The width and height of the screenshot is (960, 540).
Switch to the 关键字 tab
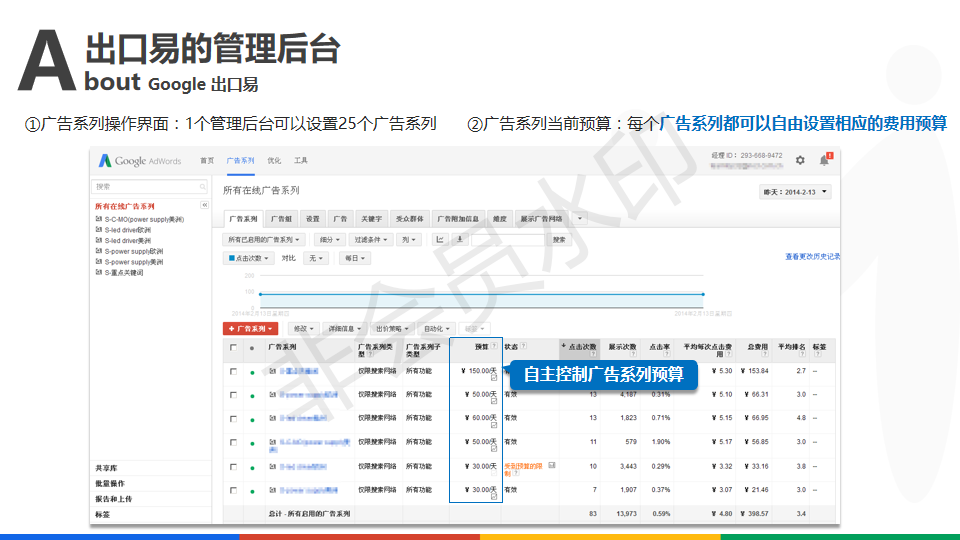click(x=372, y=218)
